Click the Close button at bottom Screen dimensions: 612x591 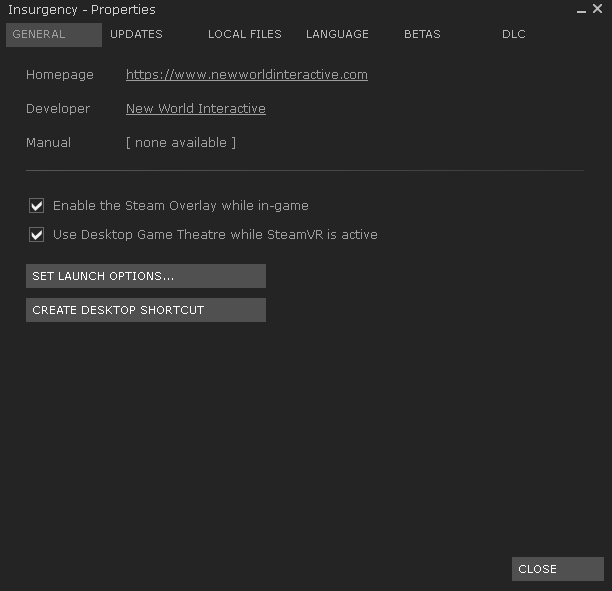click(558, 569)
